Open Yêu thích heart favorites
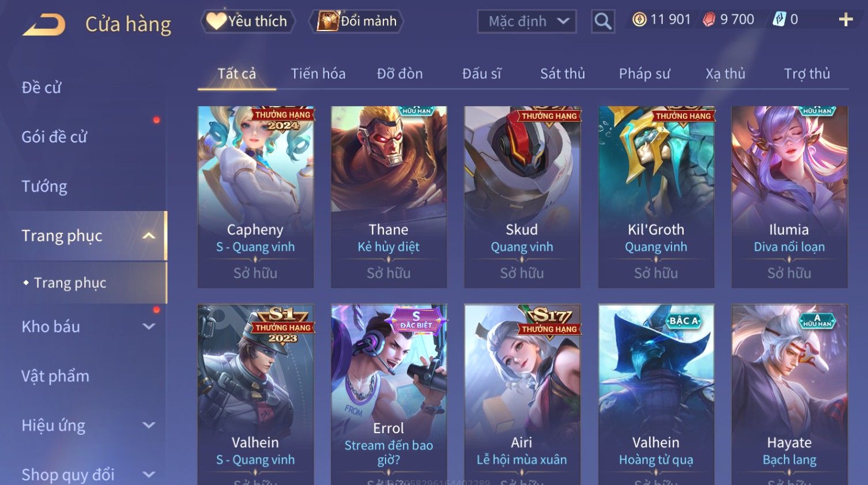This screenshot has width=868, height=485. click(x=248, y=21)
